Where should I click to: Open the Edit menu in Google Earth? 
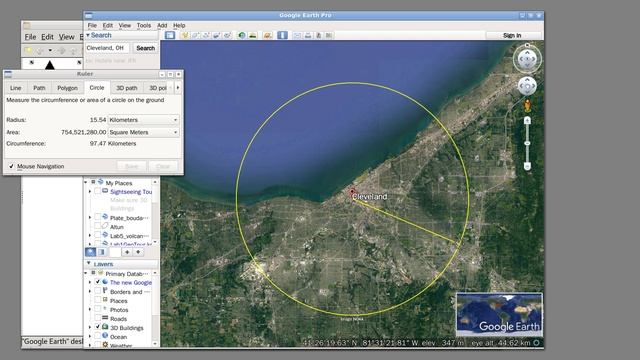click(x=108, y=25)
